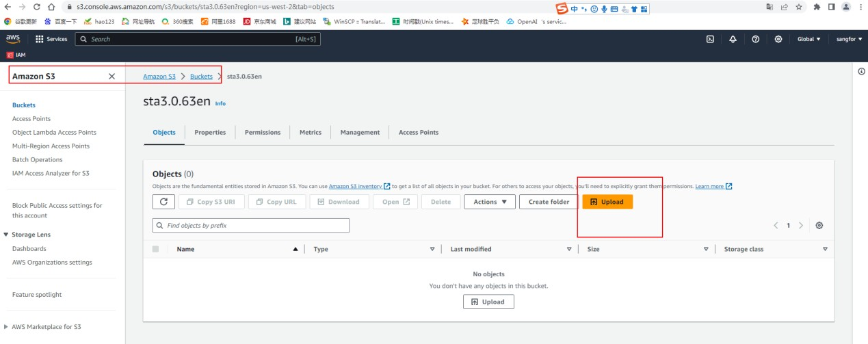The width and height of the screenshot is (868, 344).
Task: Switch to the Properties tab
Action: (x=210, y=133)
